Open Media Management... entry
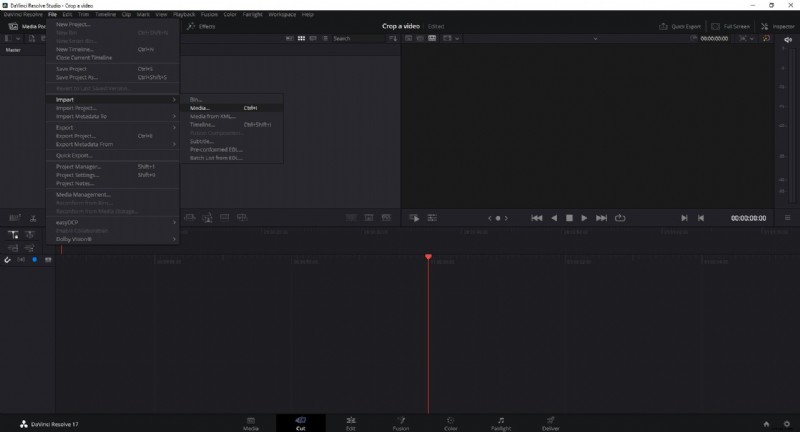 pos(112,194)
